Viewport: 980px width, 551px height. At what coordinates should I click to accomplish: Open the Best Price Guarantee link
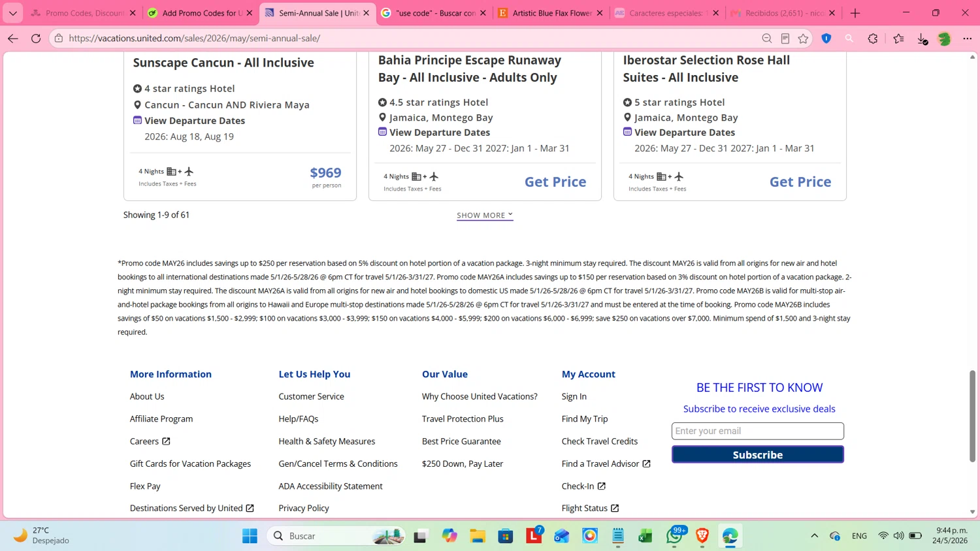click(461, 441)
